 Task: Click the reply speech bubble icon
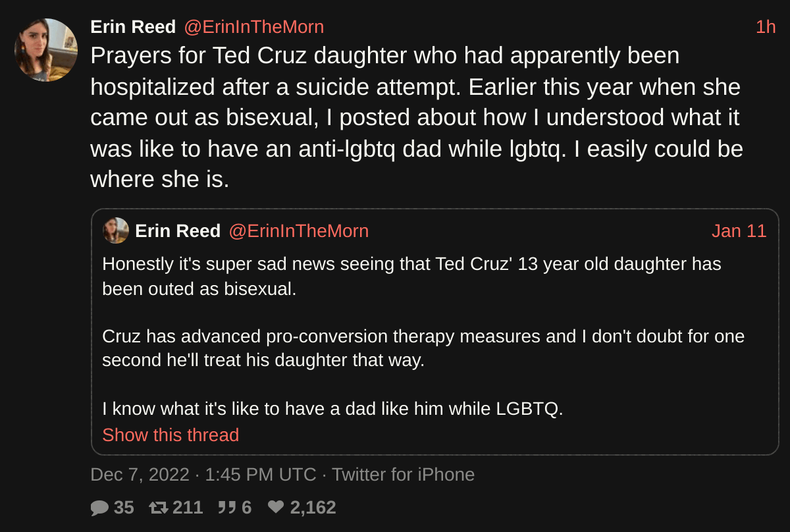[99, 508]
